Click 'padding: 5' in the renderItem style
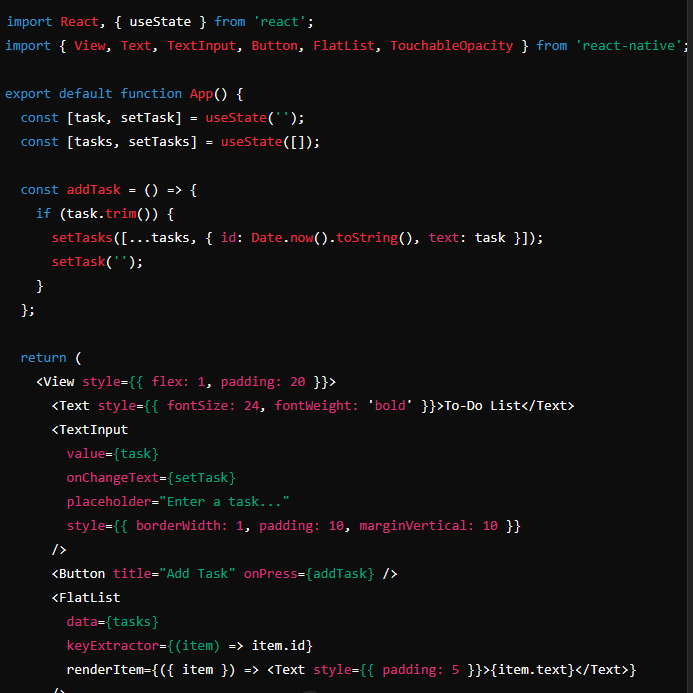The image size is (693, 693). [x=421, y=670]
